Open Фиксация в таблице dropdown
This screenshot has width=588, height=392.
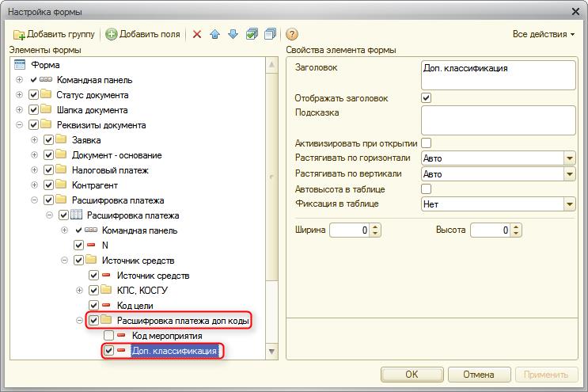tap(570, 204)
